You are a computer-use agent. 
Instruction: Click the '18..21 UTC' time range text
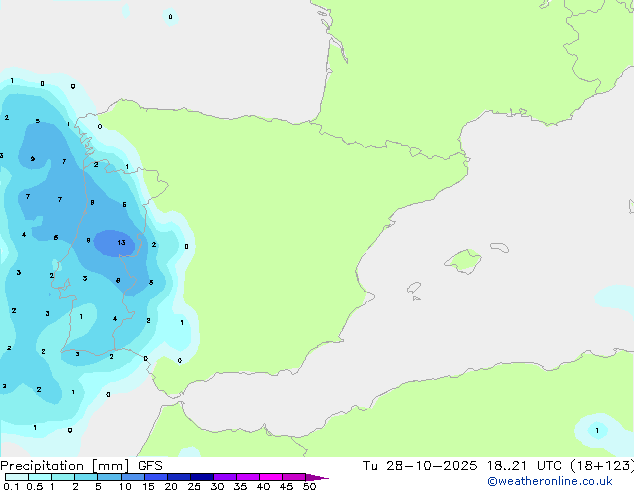pyautogui.click(x=524, y=466)
